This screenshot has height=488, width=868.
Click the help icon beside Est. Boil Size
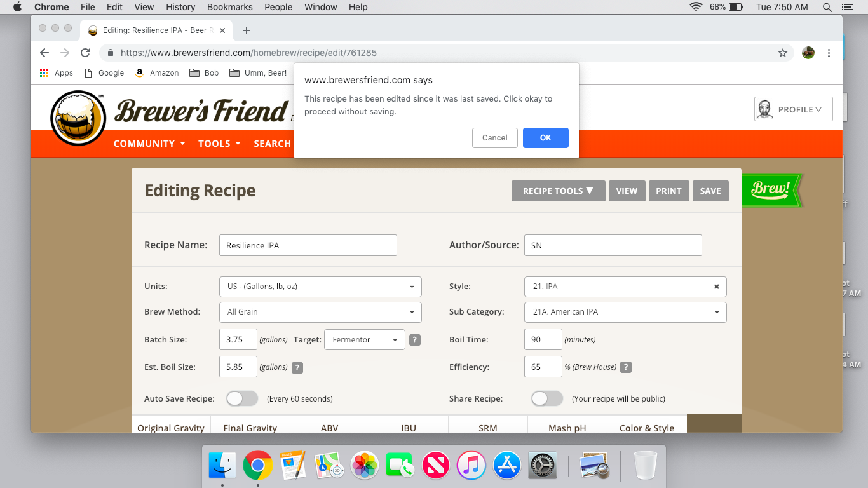(x=297, y=367)
